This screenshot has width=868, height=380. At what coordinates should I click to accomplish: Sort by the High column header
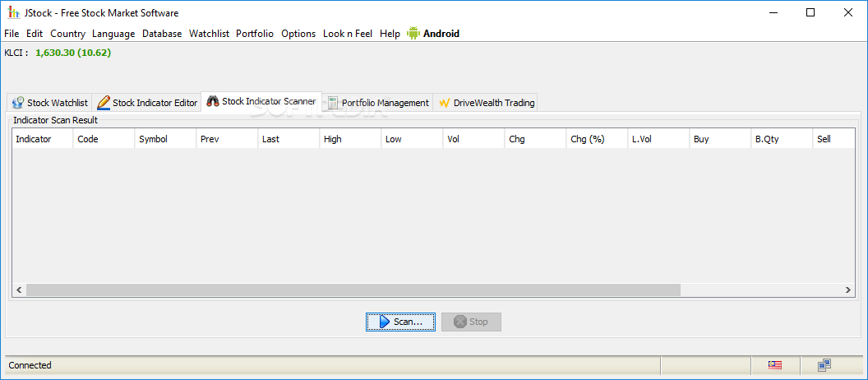click(x=350, y=139)
